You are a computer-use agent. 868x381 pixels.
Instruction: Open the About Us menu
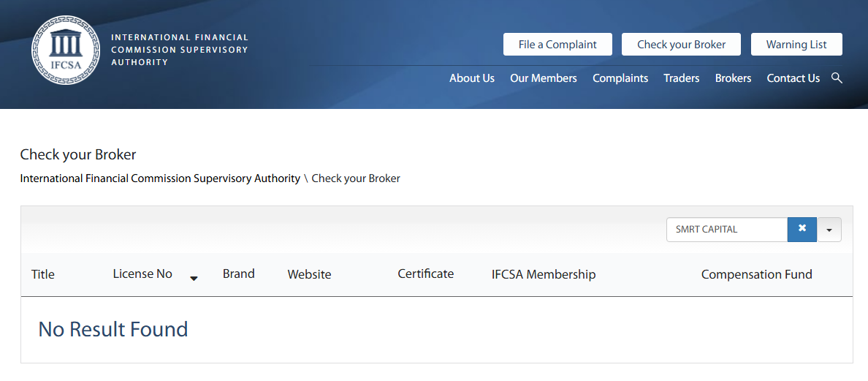tap(472, 78)
